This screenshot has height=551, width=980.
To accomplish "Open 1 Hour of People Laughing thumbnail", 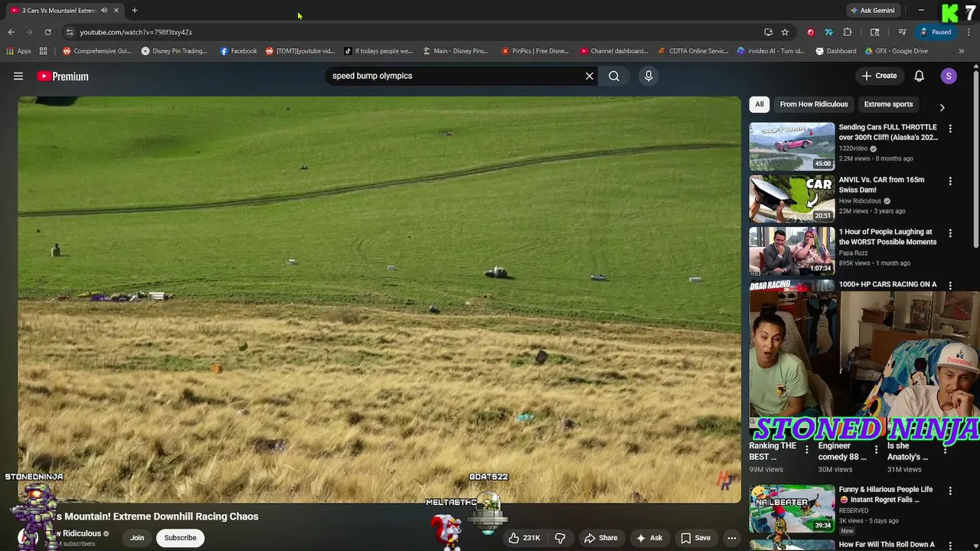I will click(x=792, y=250).
